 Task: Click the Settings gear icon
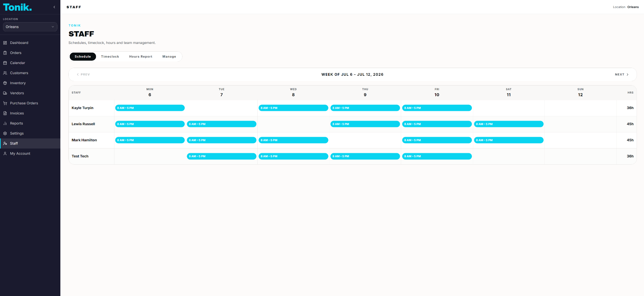point(5,133)
